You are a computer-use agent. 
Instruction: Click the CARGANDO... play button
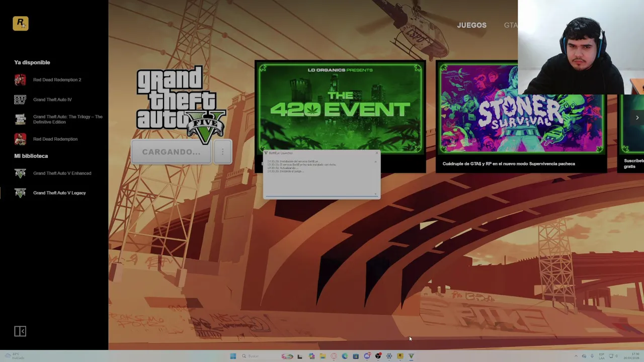coord(171,152)
